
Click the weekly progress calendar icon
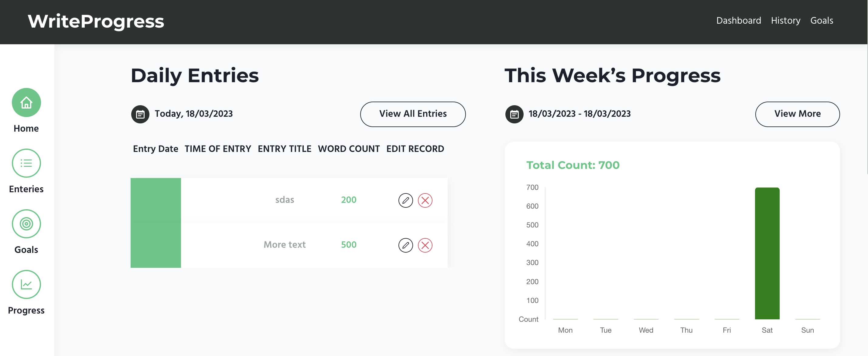pos(514,114)
